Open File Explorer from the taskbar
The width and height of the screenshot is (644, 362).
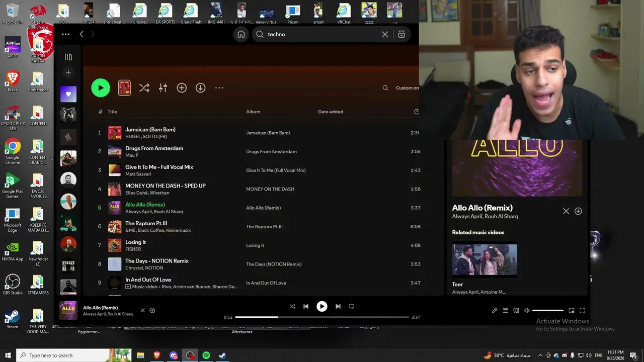pos(141,355)
